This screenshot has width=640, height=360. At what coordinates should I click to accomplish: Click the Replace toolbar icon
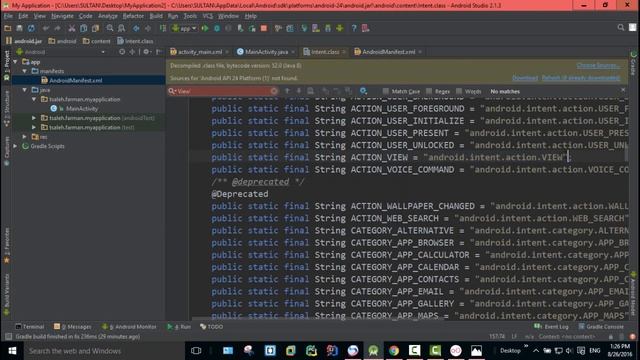click(122, 28)
